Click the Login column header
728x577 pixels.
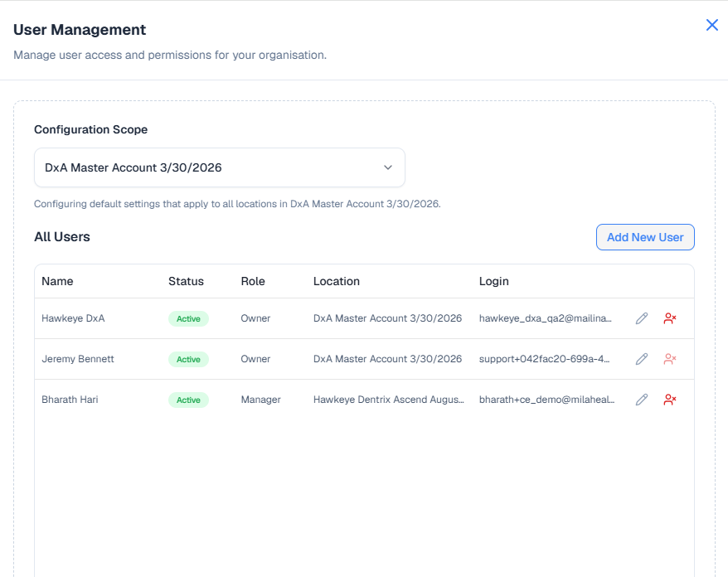pos(494,281)
